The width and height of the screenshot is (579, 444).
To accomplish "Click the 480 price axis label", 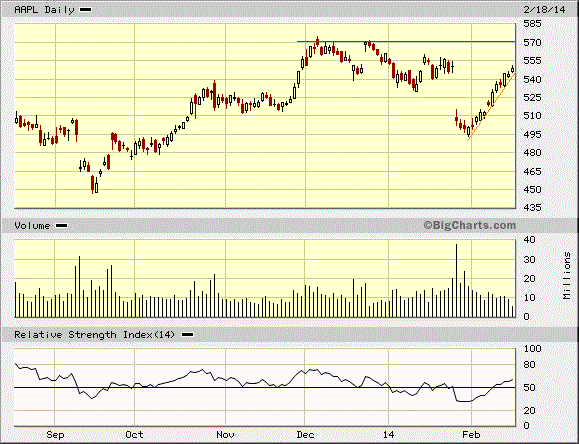I will tap(532, 153).
